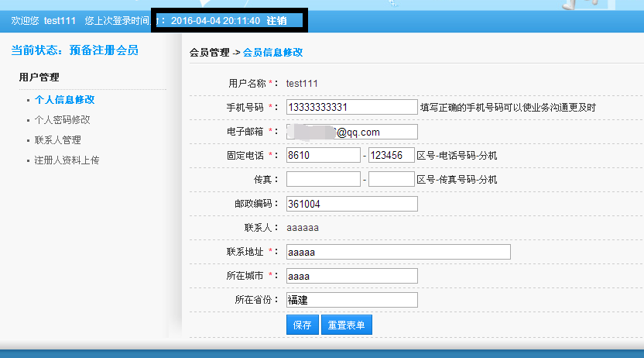
Task: Open 注册人资料上传 page
Action: tap(67, 160)
